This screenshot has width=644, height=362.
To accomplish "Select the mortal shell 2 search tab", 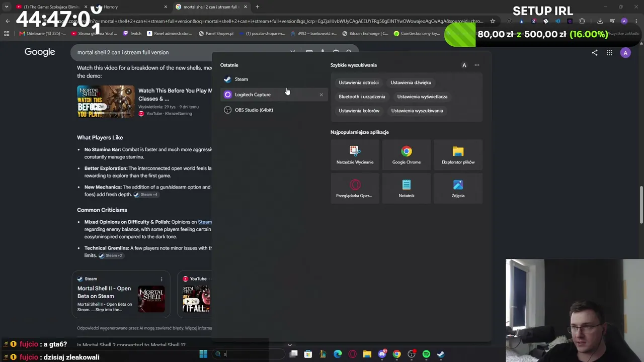I will click(x=211, y=7).
